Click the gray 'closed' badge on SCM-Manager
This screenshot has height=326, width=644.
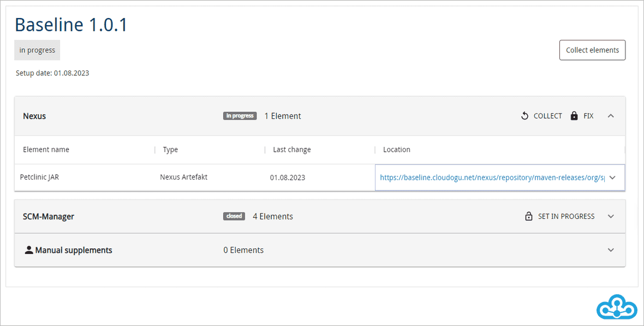click(x=234, y=216)
